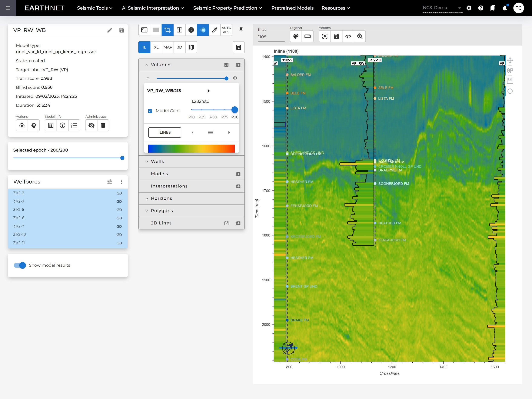Click the AUTO RES. button
Screen dimensions: 532x399
pyautogui.click(x=226, y=30)
